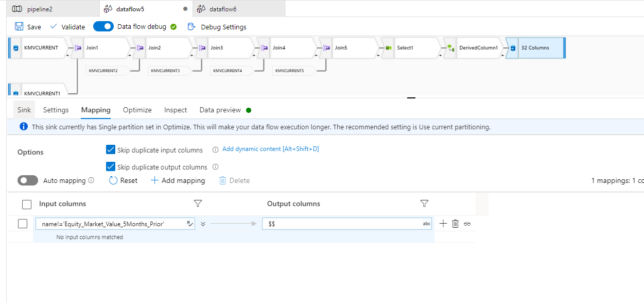Uncheck Skip duplicate output columns
This screenshot has width=644, height=303.
pyautogui.click(x=110, y=166)
